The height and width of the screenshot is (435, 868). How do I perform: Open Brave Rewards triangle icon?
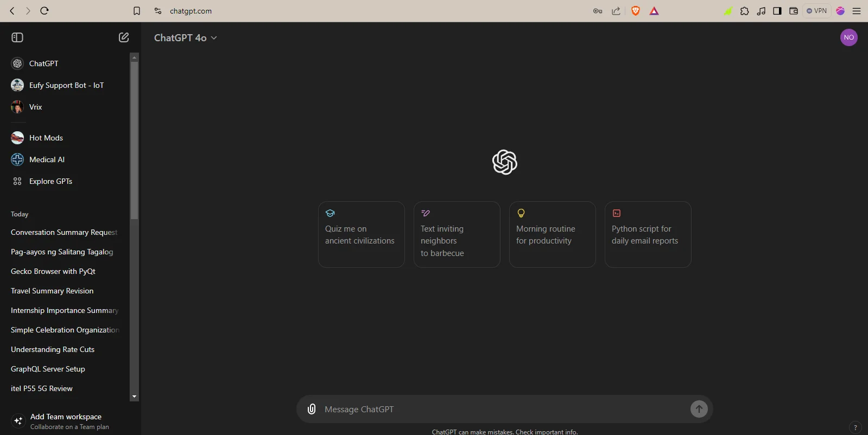654,11
